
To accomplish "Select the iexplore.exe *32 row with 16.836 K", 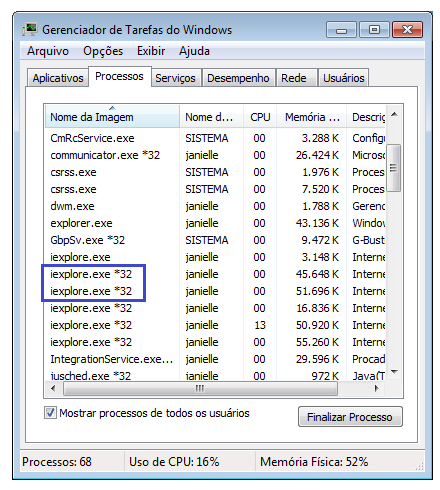I will (215, 308).
